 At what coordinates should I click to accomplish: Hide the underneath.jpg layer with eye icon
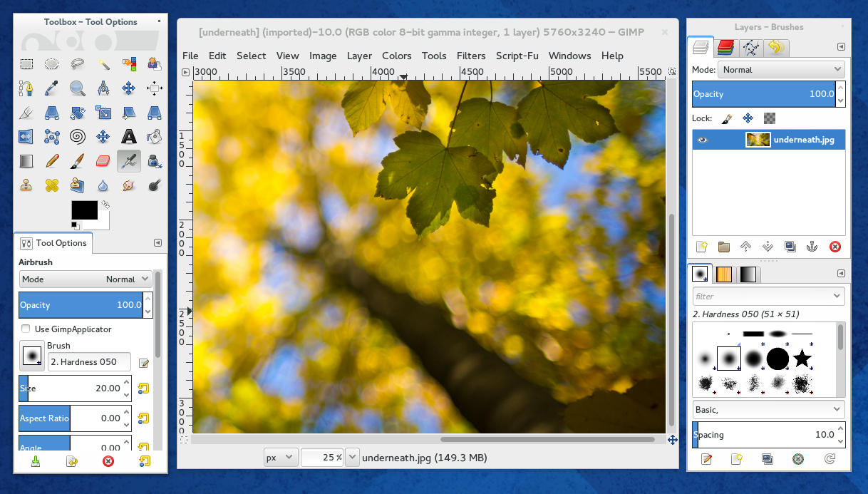[x=703, y=140]
